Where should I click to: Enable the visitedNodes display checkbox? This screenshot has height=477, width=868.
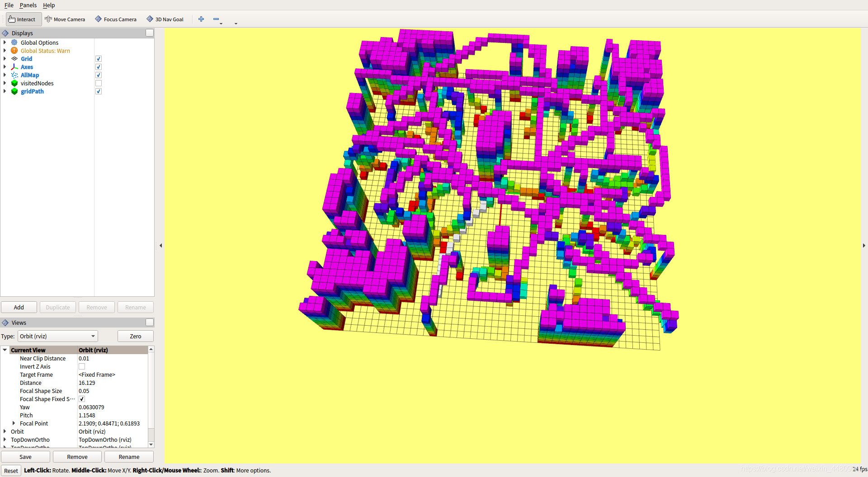click(99, 83)
